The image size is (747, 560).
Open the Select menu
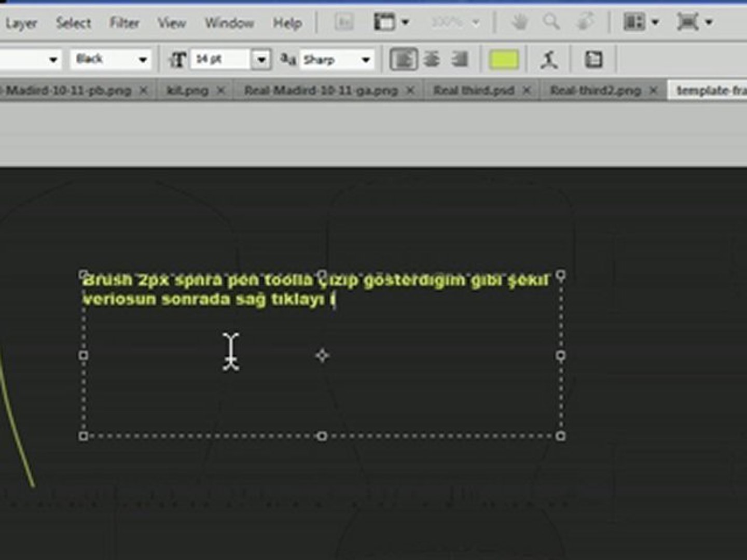pos(74,23)
